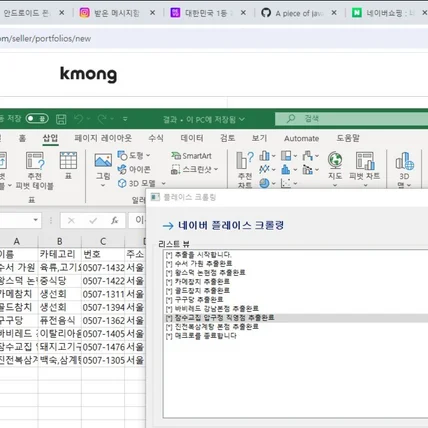Viewport: 428px width, 428px height.
Task: Click the redo arrow in Excel
Action: [x=102, y=119]
